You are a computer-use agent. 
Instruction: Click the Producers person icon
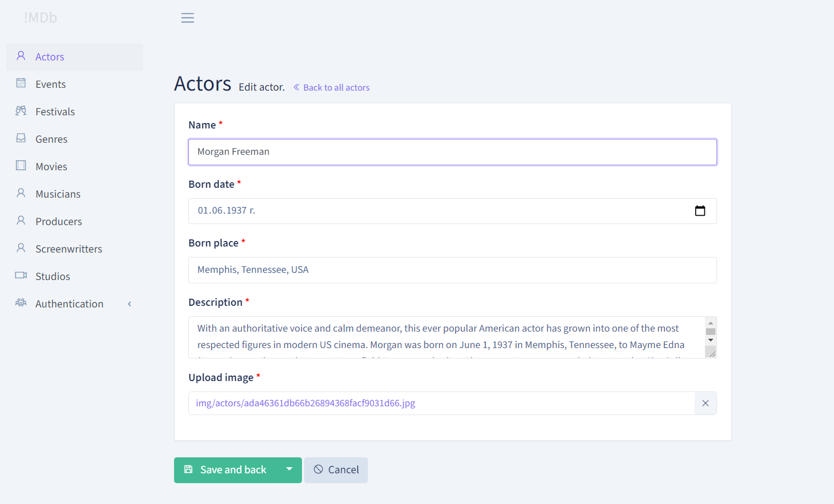pyautogui.click(x=21, y=221)
